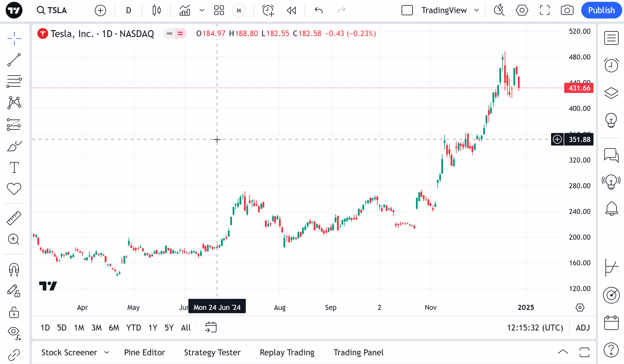
Task: Select the YTD time range
Action: (x=133, y=328)
